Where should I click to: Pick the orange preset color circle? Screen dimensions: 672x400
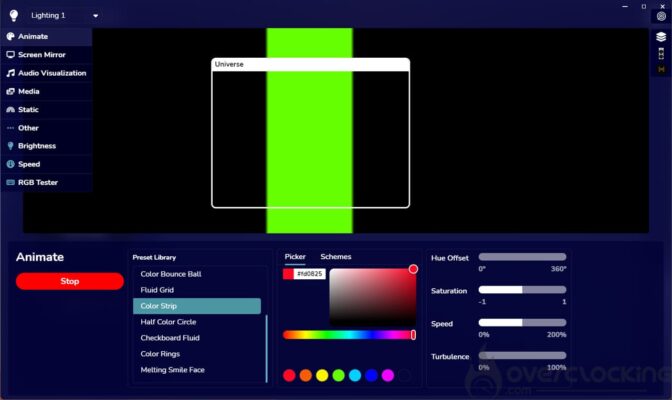[x=306, y=376]
